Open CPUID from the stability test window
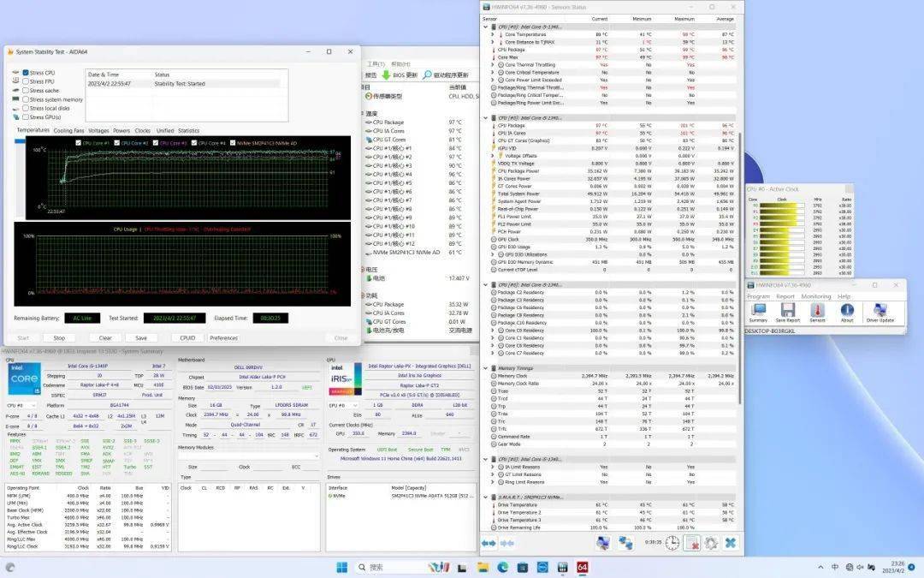Screen dimensions: 924x578 (187, 338)
